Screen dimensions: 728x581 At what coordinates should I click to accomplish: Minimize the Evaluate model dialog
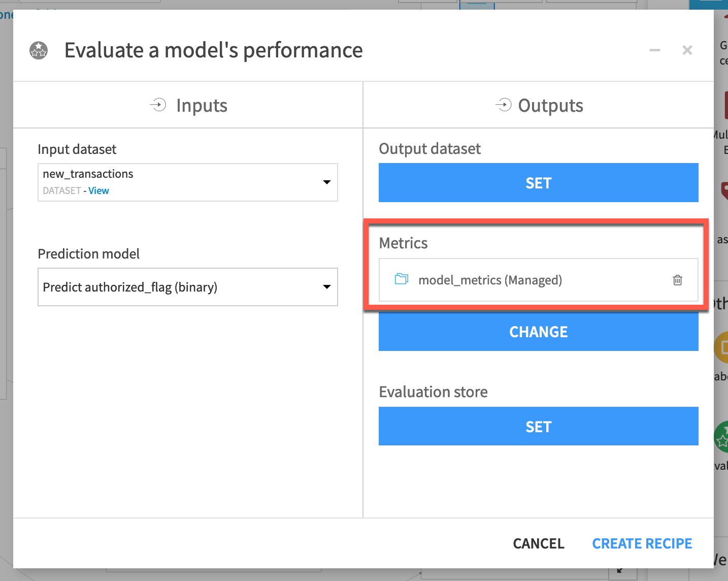click(655, 50)
